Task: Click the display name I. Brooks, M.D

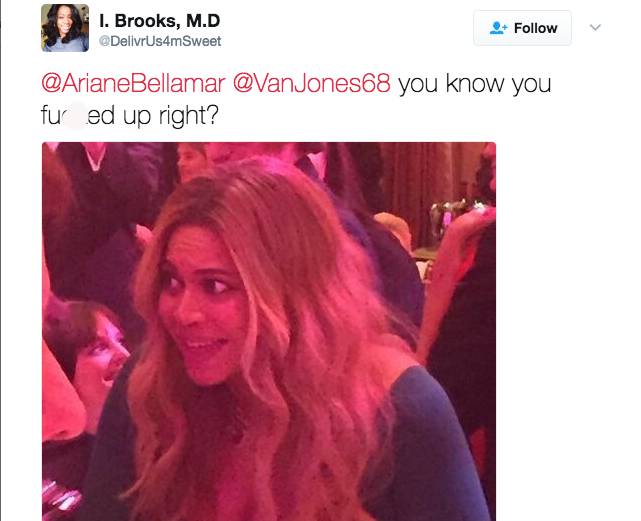Action: pyautogui.click(x=159, y=21)
